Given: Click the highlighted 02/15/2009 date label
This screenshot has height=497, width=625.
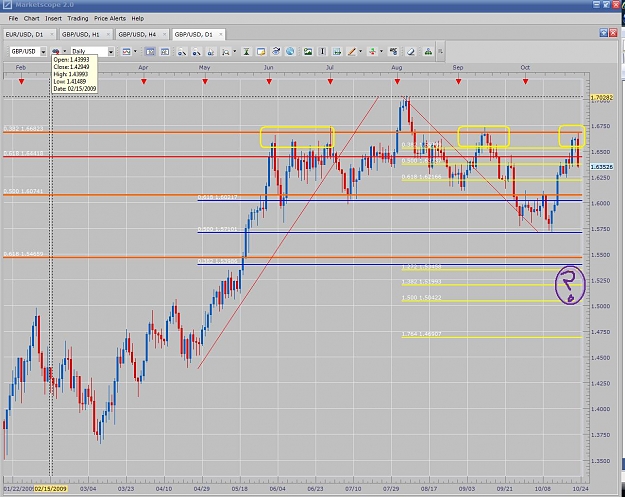Looking at the screenshot, I should pyautogui.click(x=51, y=489).
